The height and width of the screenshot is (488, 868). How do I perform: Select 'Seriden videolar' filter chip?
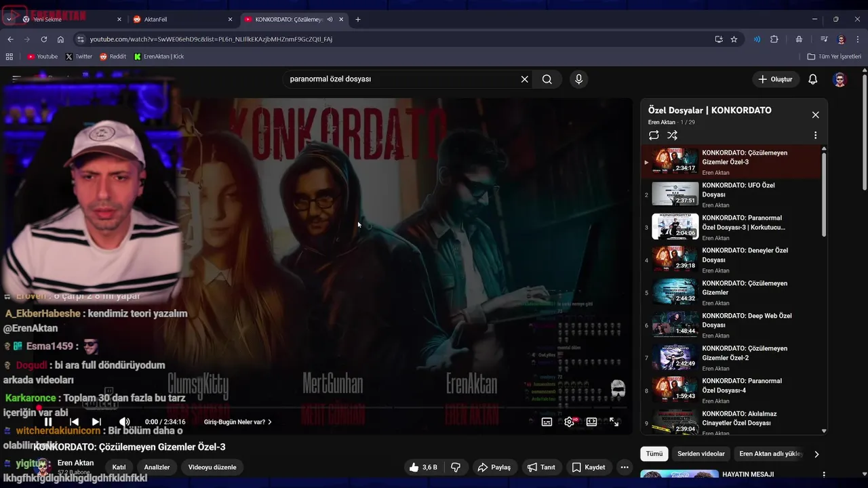[x=701, y=453]
